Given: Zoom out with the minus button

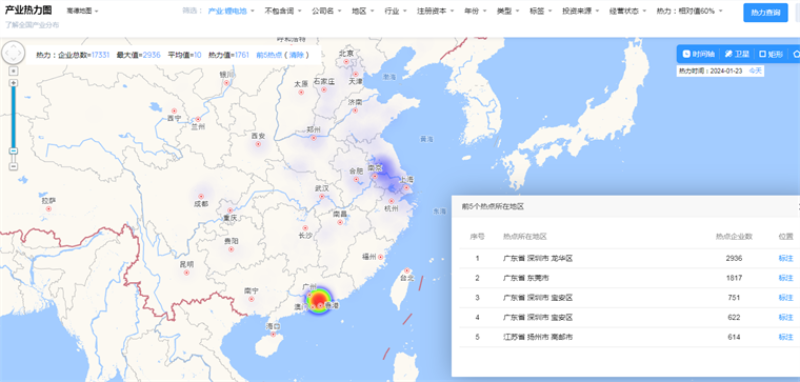Looking at the screenshot, I should [14, 167].
